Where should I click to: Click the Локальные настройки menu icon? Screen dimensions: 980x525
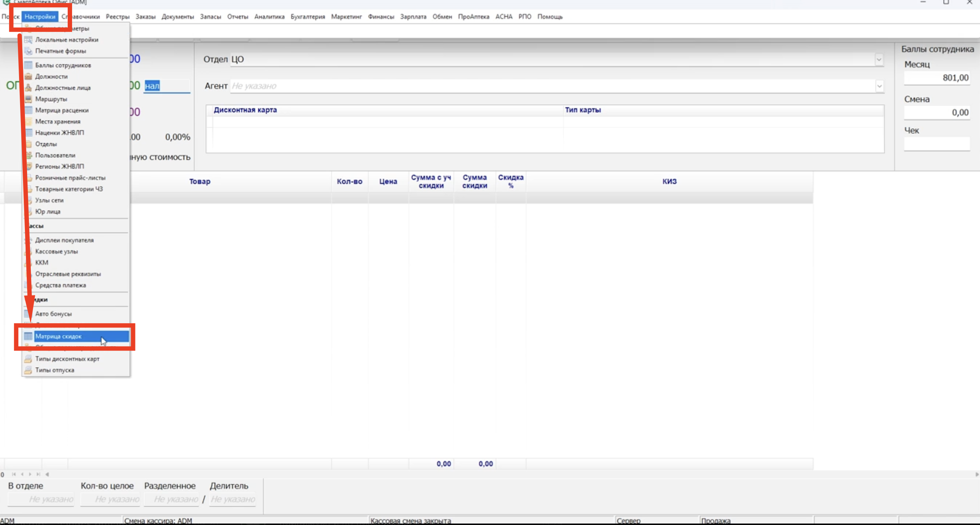click(28, 39)
